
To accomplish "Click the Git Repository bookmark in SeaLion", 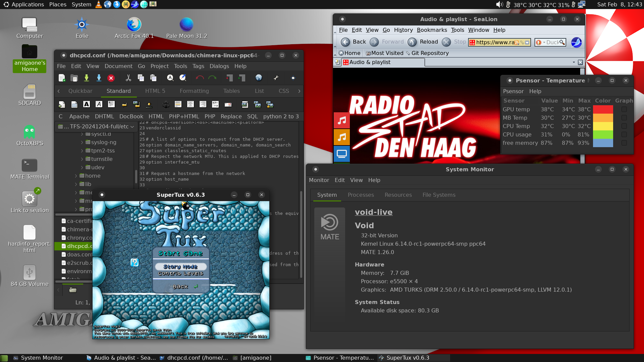I will (x=427, y=53).
